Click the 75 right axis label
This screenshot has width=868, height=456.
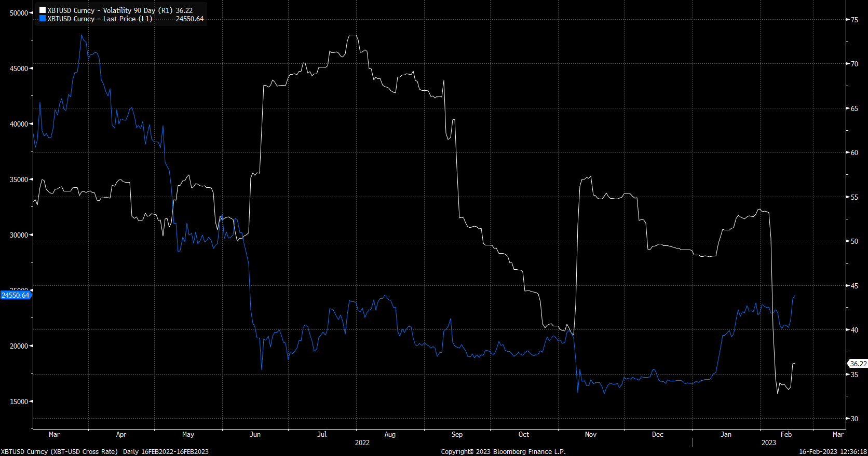(x=855, y=20)
